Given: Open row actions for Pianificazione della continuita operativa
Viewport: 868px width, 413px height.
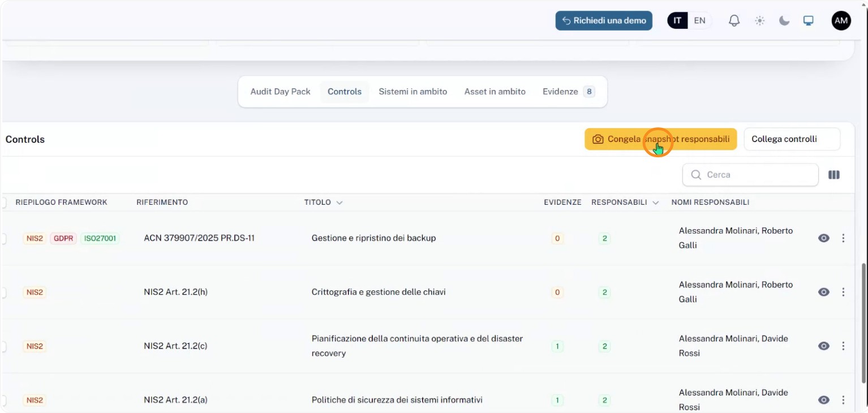Looking at the screenshot, I should [843, 346].
